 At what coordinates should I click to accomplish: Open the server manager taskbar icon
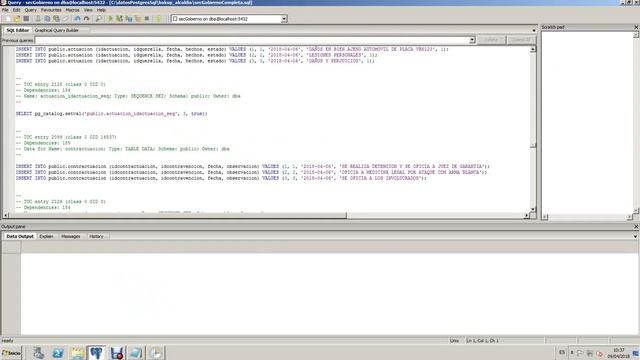38,353
